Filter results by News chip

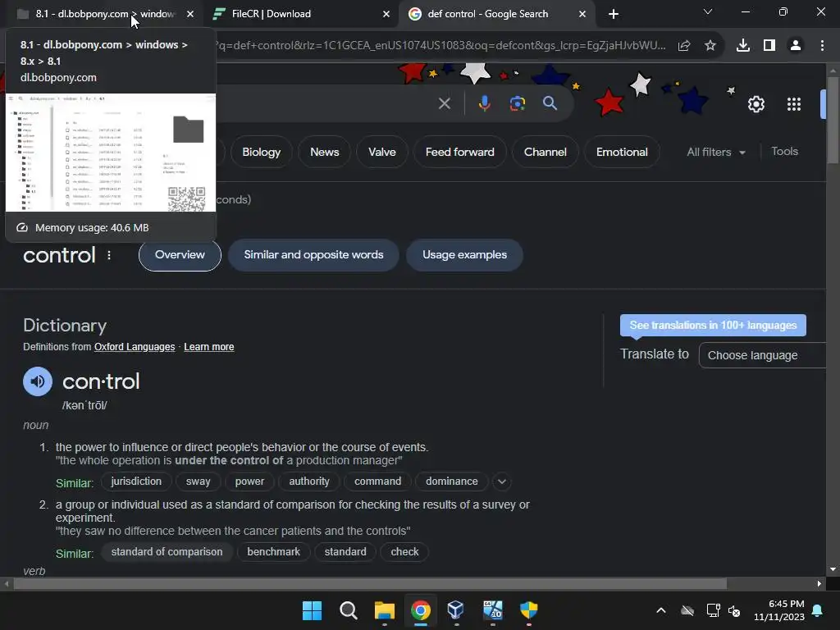[x=325, y=152]
